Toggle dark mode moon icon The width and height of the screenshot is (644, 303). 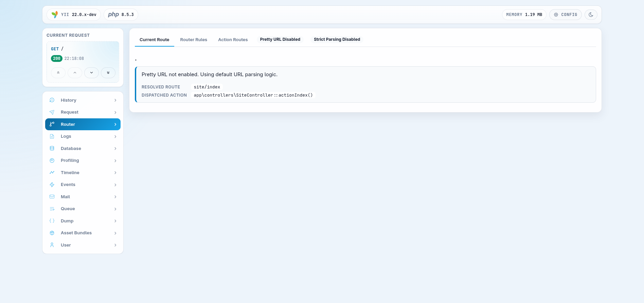tap(591, 15)
